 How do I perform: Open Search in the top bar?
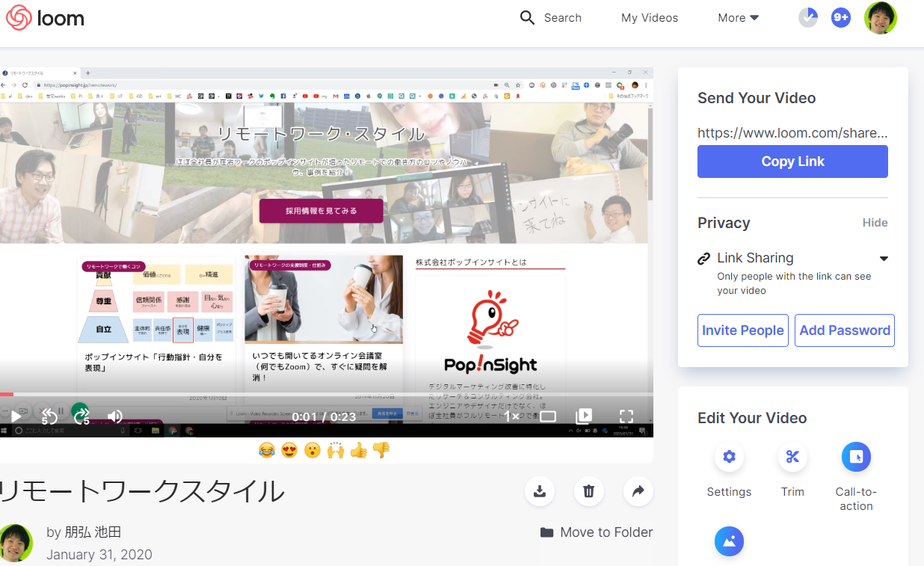point(551,18)
